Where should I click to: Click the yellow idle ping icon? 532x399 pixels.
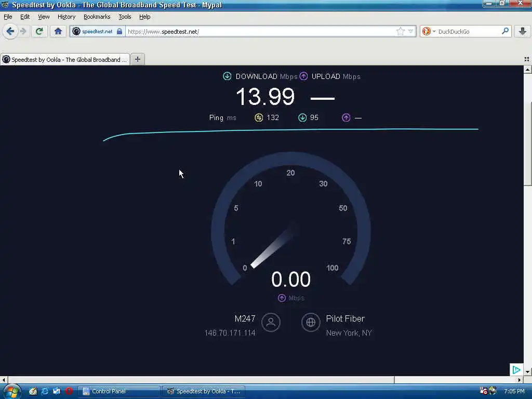point(259,118)
